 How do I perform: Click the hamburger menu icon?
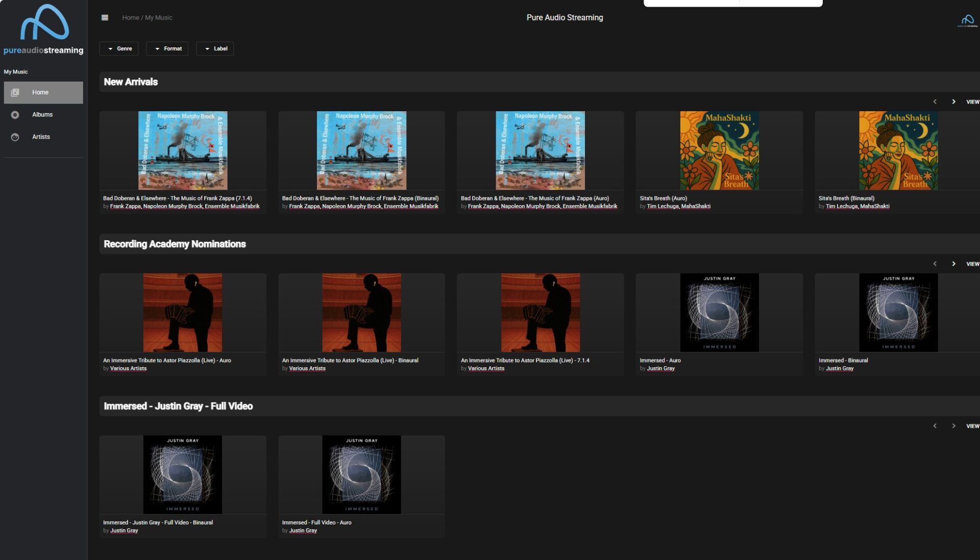(x=105, y=17)
